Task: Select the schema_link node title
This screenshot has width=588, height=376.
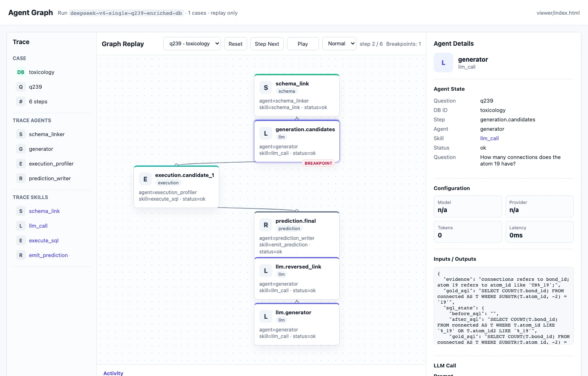Action: pos(292,84)
